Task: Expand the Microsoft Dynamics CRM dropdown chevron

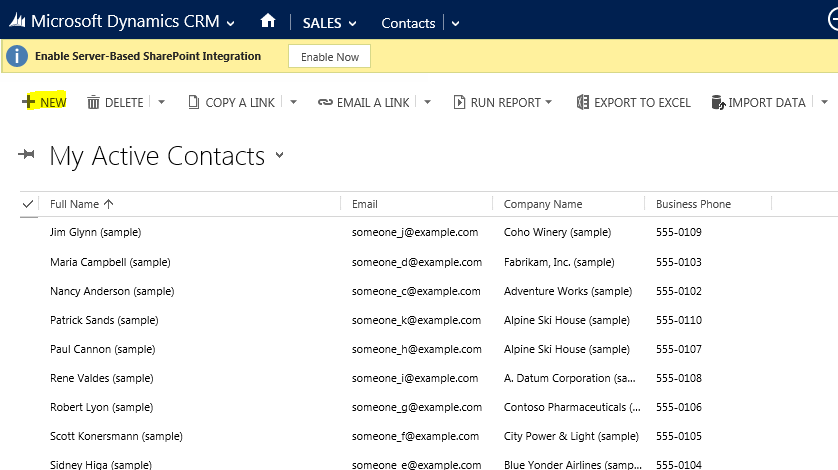Action: pyautogui.click(x=230, y=23)
